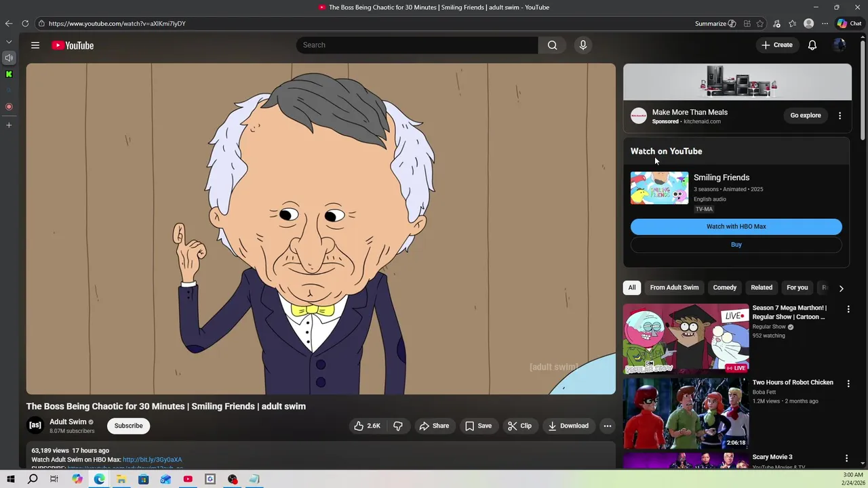The width and height of the screenshot is (868, 488).
Task: Show more filter chips with arrow
Action: tap(841, 288)
